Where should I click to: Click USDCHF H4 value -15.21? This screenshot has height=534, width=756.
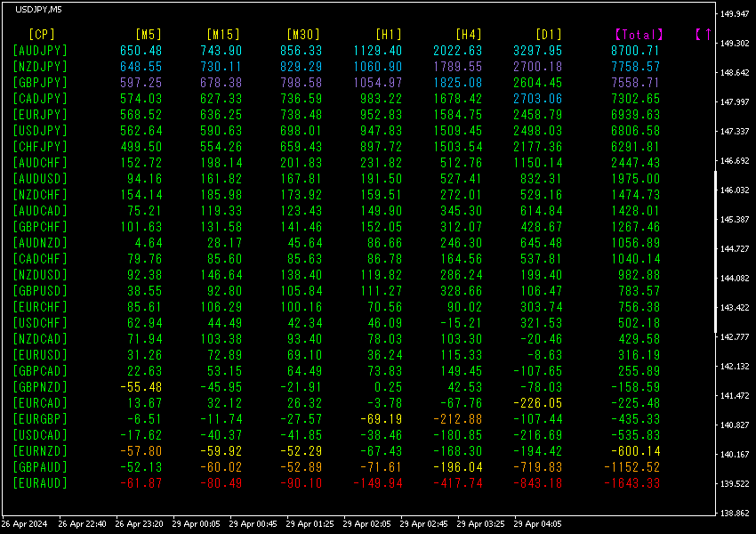tap(461, 323)
